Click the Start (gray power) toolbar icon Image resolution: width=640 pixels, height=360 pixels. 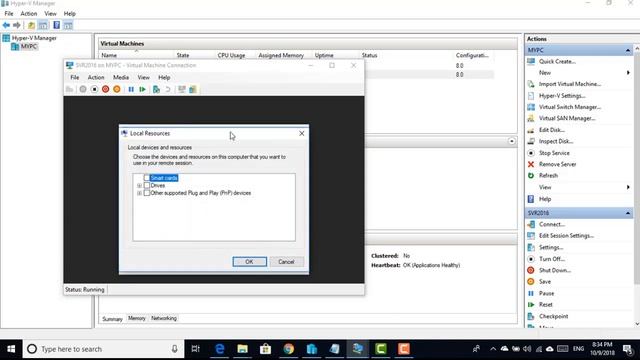[83, 89]
